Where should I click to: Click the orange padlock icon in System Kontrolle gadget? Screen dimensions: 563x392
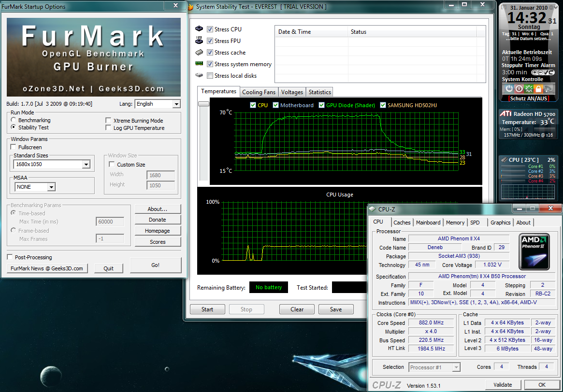(x=538, y=88)
